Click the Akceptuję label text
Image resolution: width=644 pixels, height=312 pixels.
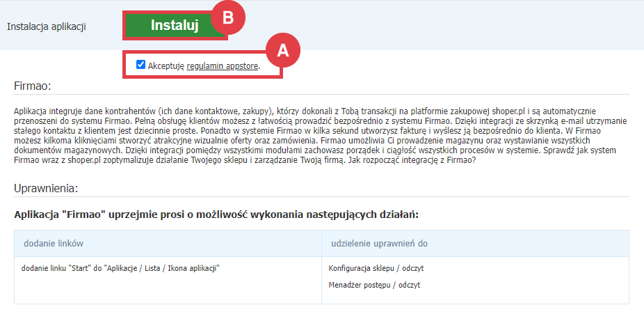click(x=166, y=66)
